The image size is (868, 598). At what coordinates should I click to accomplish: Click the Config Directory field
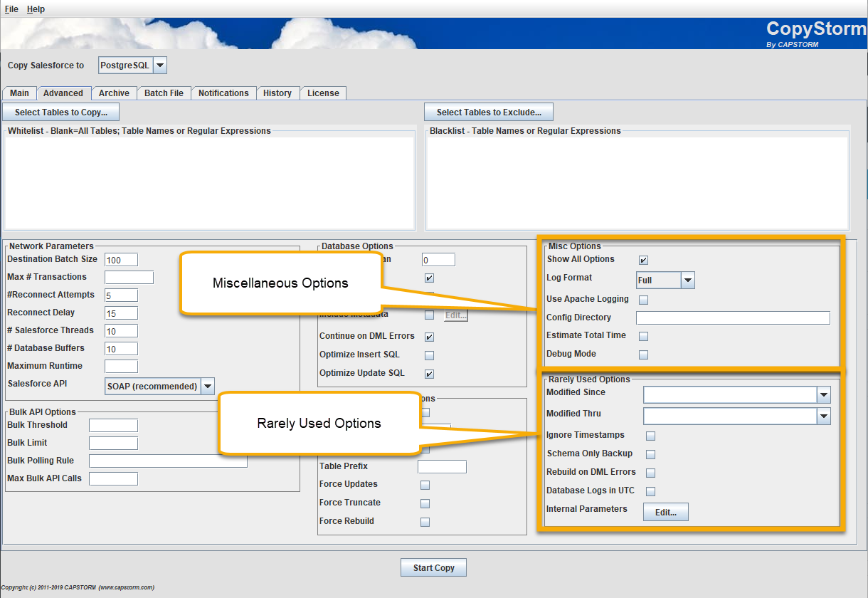pyautogui.click(x=733, y=318)
